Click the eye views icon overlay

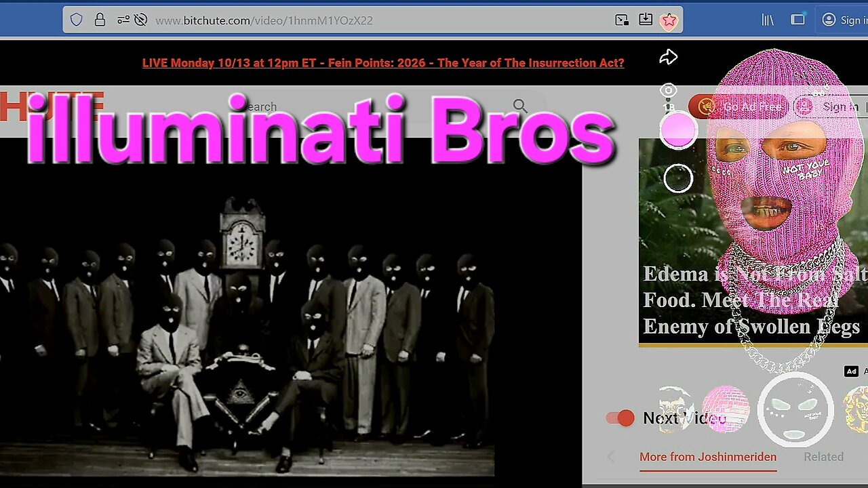point(669,90)
